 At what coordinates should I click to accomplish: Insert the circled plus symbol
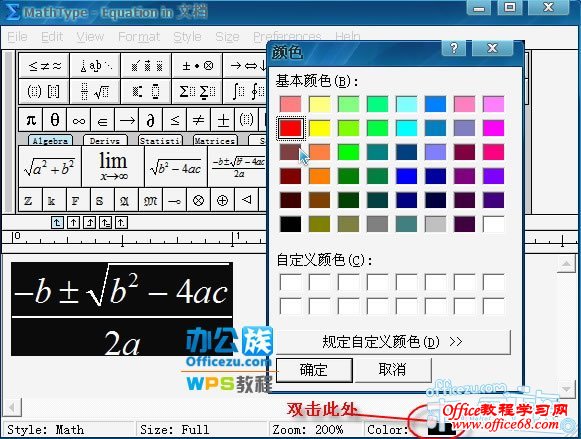pyautogui.click(x=222, y=200)
